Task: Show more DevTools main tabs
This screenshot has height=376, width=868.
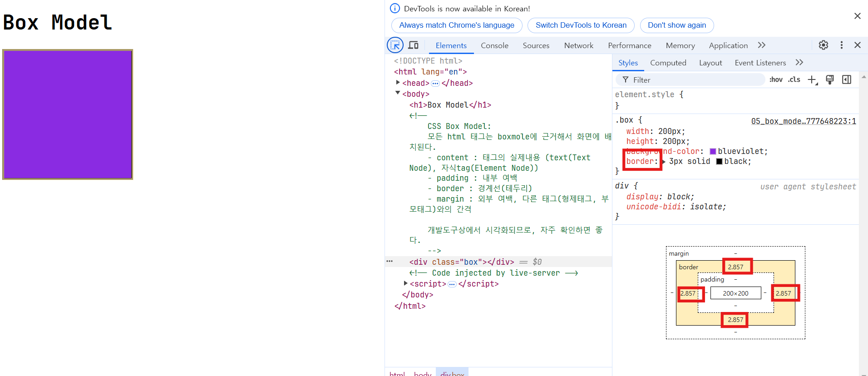Action: point(762,45)
